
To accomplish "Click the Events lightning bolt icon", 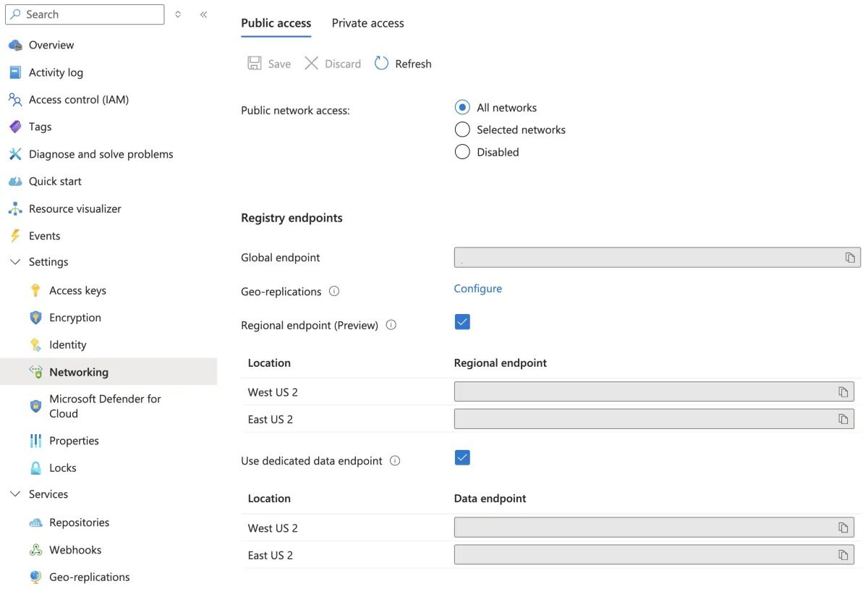I will pyautogui.click(x=15, y=236).
